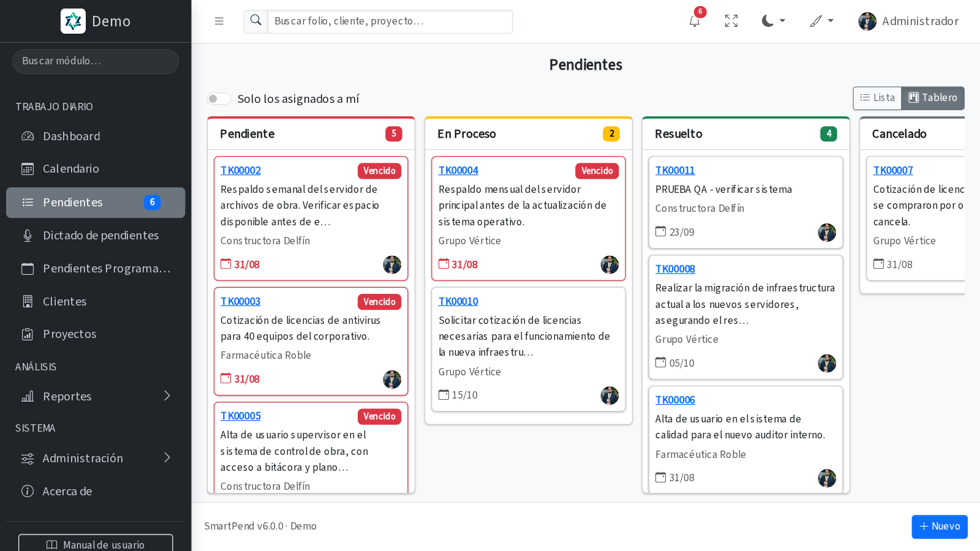Open ticket TK00010

[458, 301]
